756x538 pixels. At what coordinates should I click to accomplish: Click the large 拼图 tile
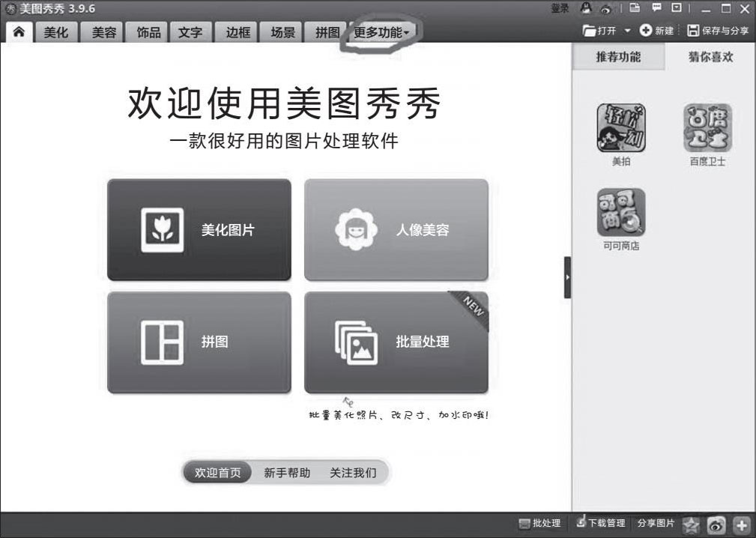[199, 342]
